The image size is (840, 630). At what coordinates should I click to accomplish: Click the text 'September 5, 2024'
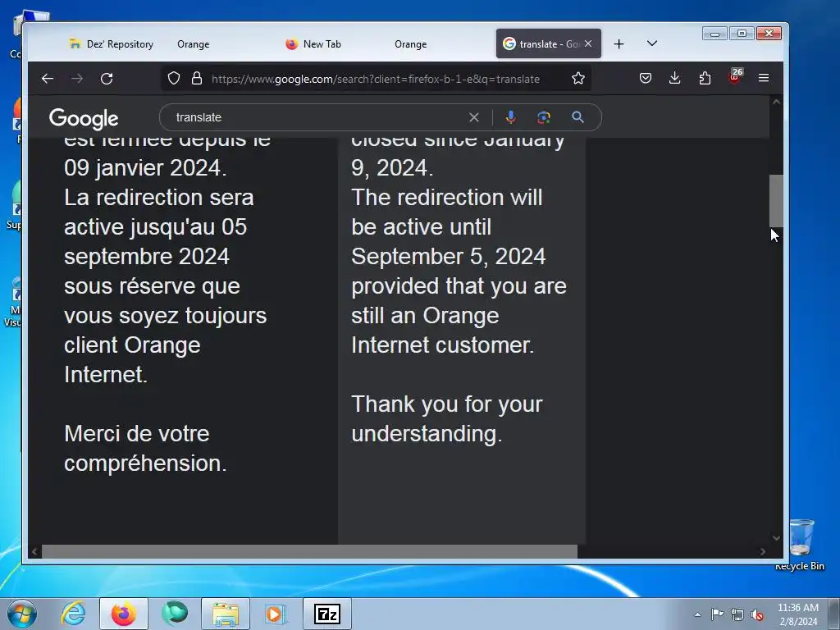[449, 257]
